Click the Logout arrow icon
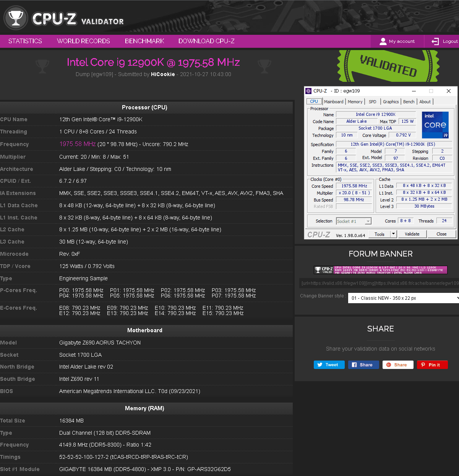The image size is (459, 476). [x=435, y=41]
